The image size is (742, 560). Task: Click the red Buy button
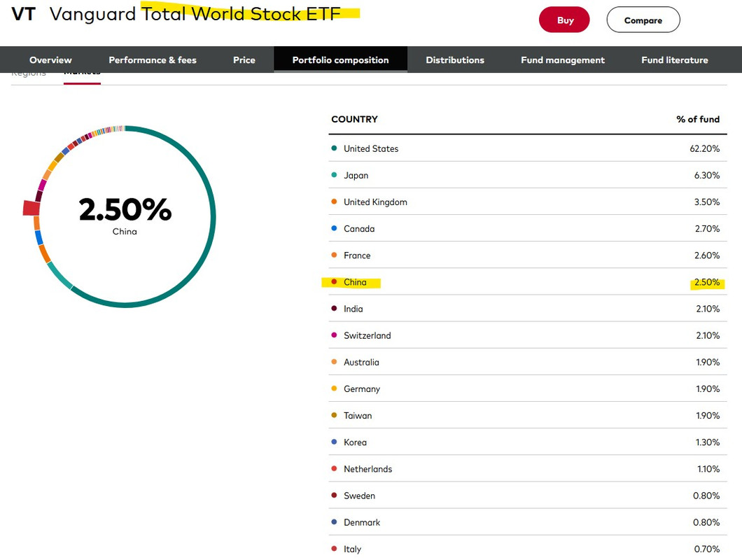tap(564, 20)
